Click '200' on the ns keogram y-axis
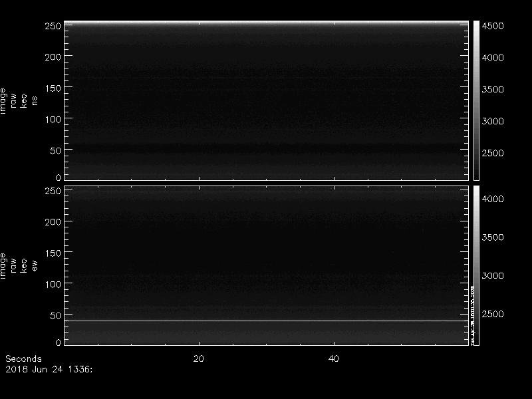This screenshot has width=532, height=399. coord(53,57)
